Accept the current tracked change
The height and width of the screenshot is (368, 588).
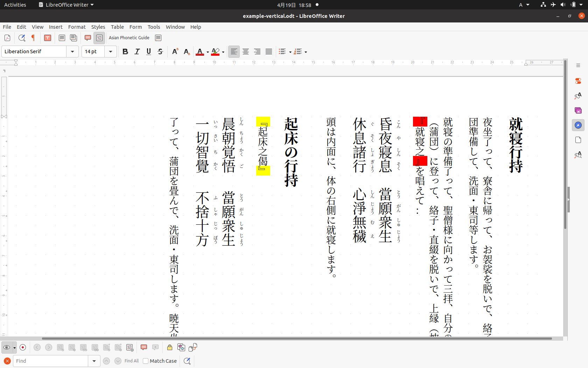(x=61, y=347)
